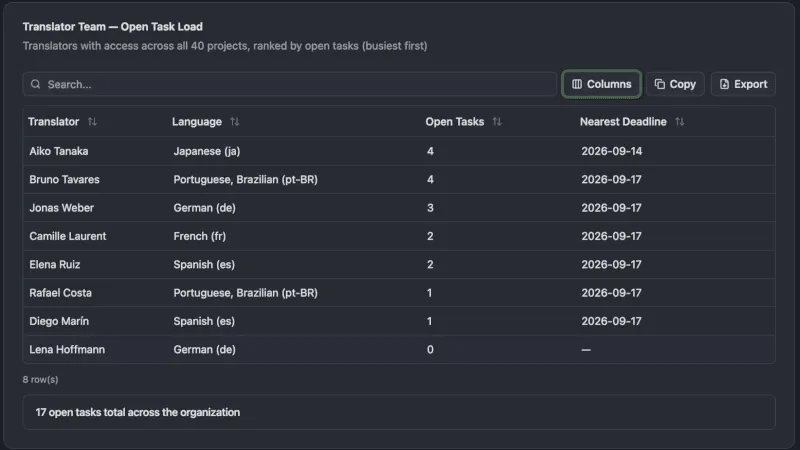800x450 pixels.
Task: Sort by Open Tasks column arrows icon
Action: [x=496, y=121]
